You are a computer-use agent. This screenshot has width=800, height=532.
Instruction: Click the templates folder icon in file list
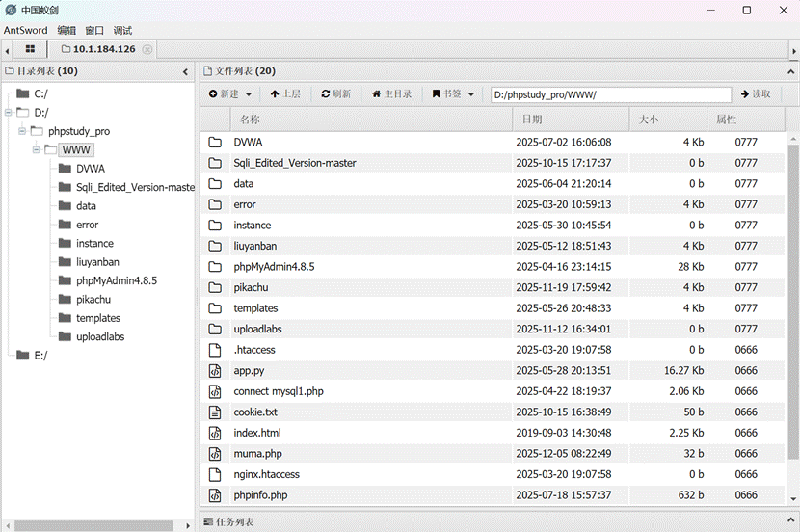pyautogui.click(x=215, y=308)
